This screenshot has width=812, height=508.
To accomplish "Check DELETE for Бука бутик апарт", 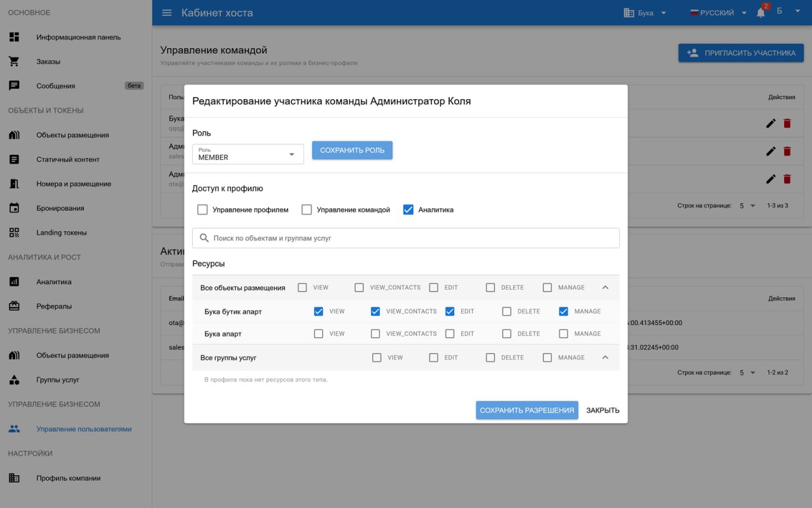I will 507,311.
